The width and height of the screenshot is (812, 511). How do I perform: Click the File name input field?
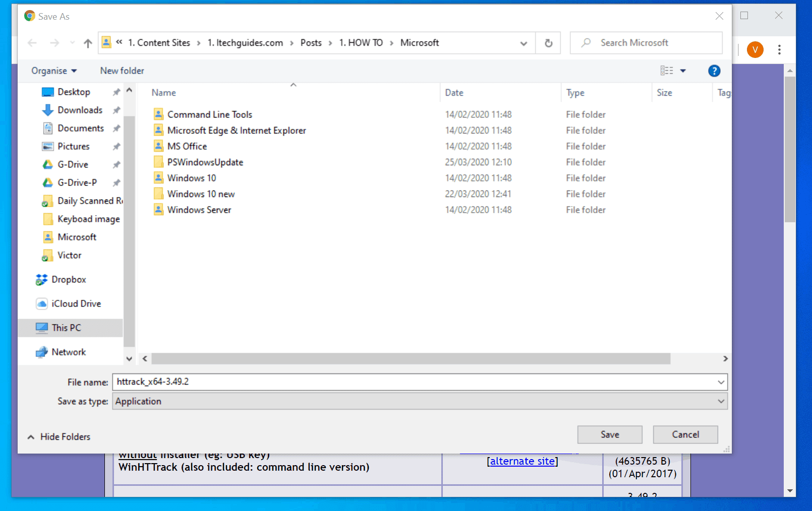click(414, 382)
